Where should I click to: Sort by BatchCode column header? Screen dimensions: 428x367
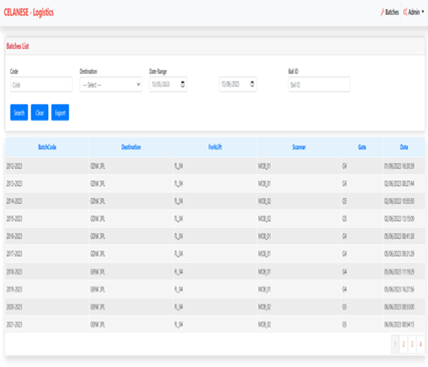click(x=47, y=147)
